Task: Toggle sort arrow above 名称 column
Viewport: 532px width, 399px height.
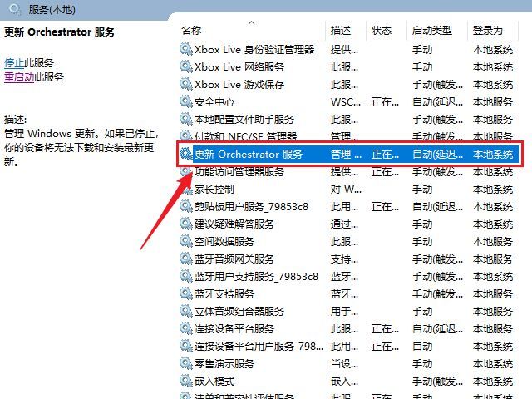Action: point(251,22)
